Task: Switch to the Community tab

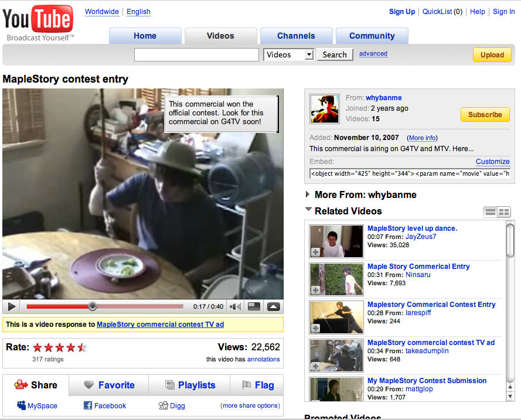Action: click(372, 36)
